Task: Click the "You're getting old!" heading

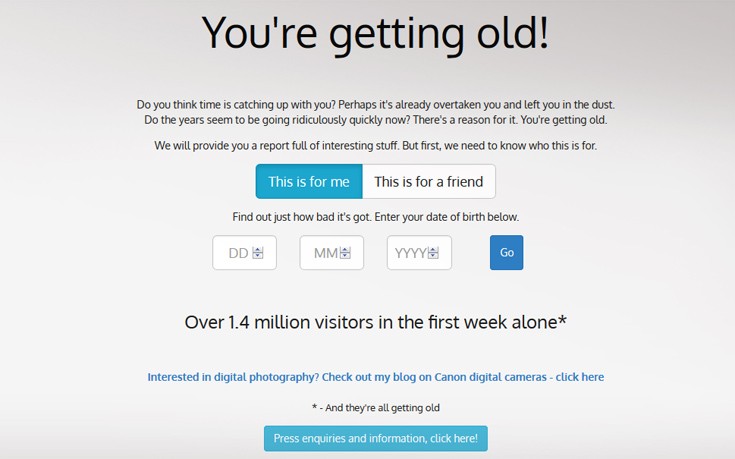Action: (x=375, y=33)
